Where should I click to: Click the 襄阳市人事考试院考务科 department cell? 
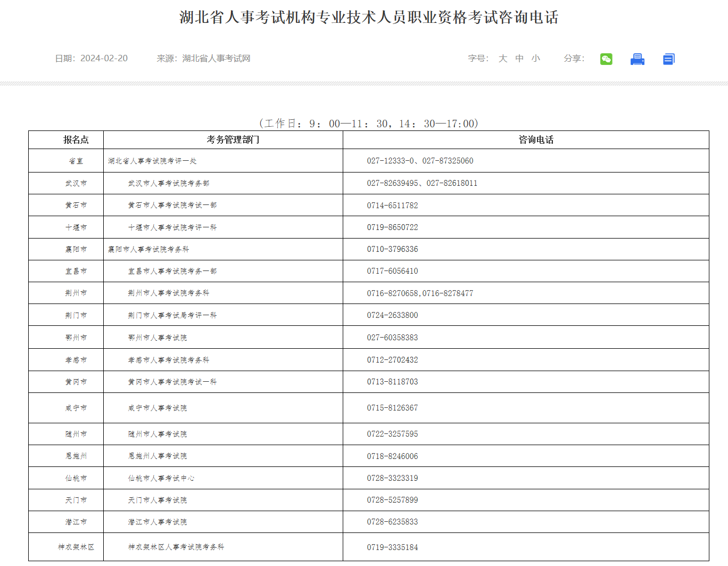point(148,249)
